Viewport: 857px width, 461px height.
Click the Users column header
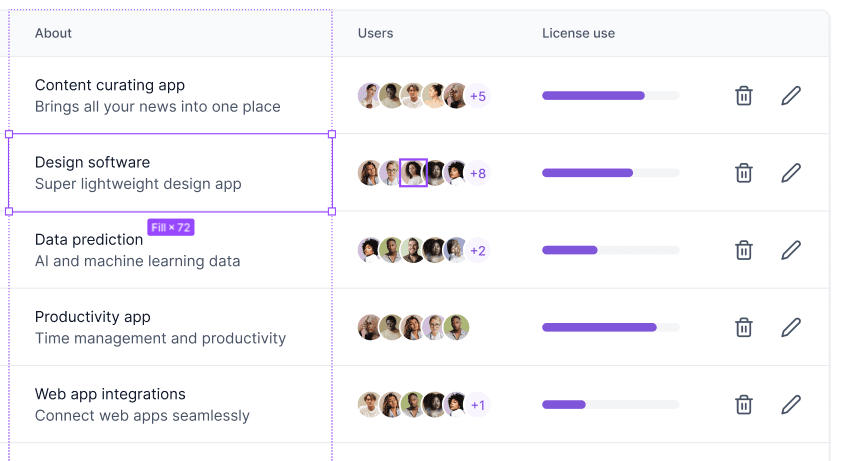(x=375, y=33)
